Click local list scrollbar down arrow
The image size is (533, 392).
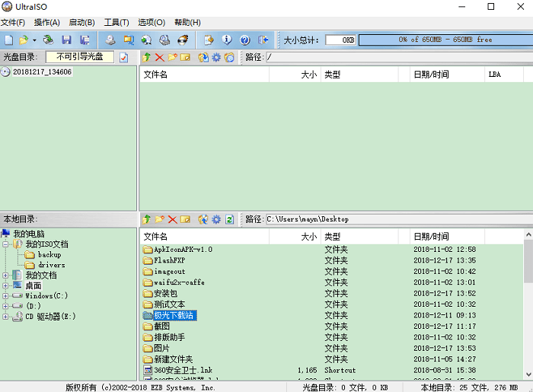click(x=528, y=374)
